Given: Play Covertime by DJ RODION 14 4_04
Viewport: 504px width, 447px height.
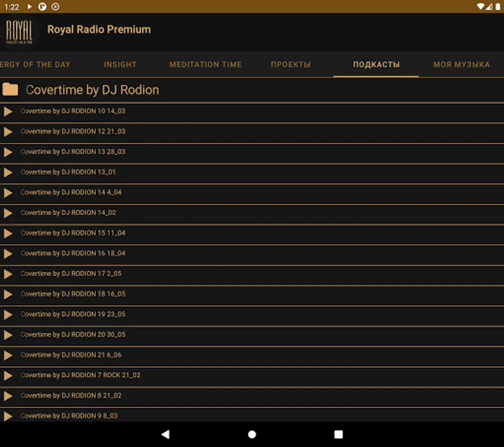Looking at the screenshot, I should [x=8, y=193].
